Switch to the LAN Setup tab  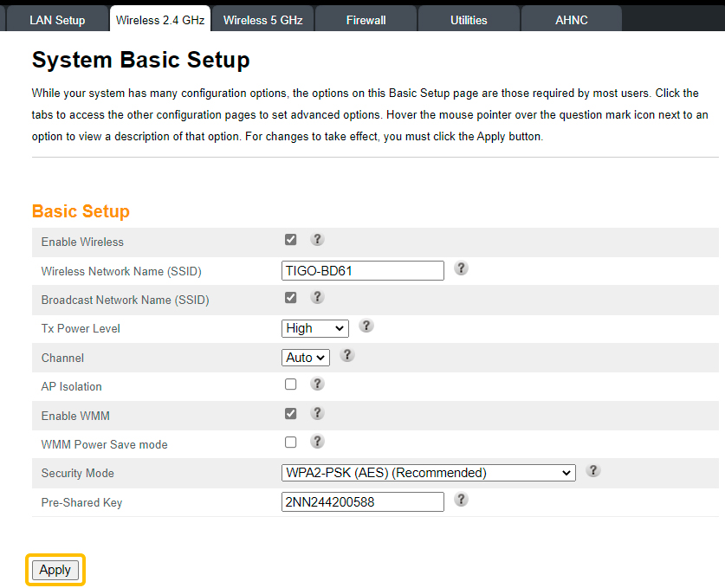pos(57,20)
